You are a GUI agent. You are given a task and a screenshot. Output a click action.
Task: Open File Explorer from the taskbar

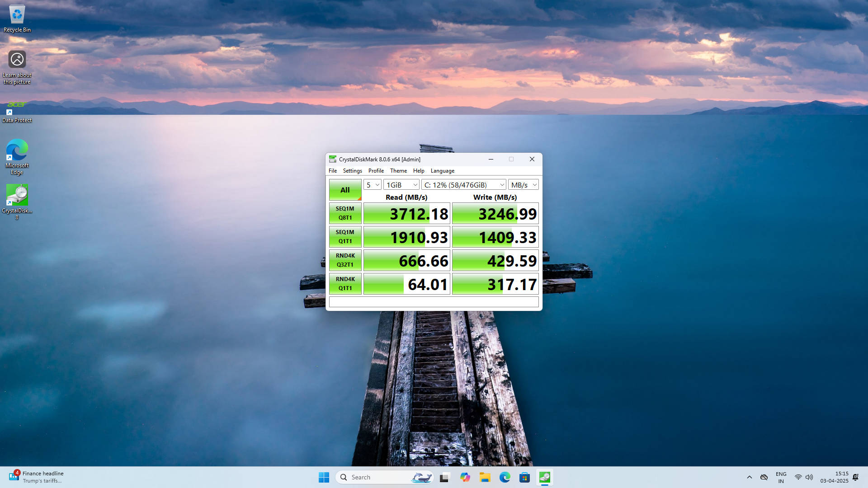click(485, 477)
